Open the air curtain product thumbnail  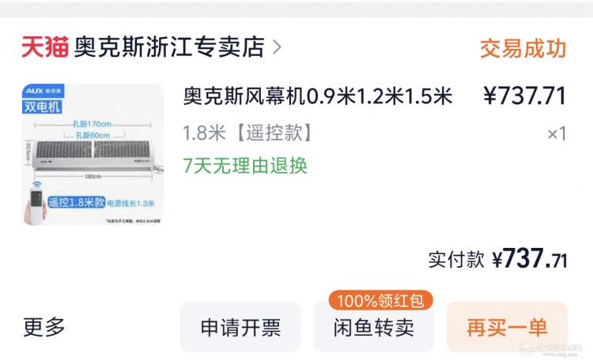pyautogui.click(x=93, y=154)
